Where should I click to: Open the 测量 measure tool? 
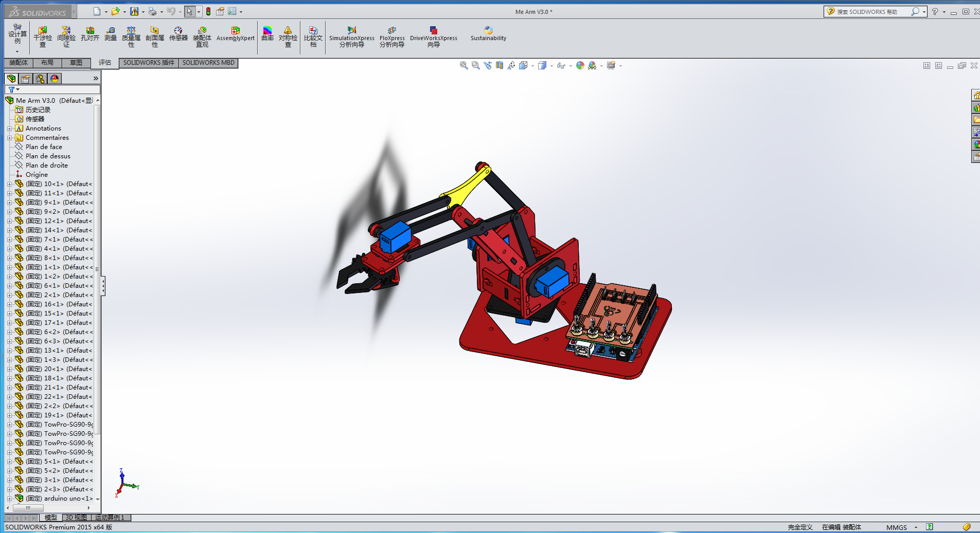111,36
